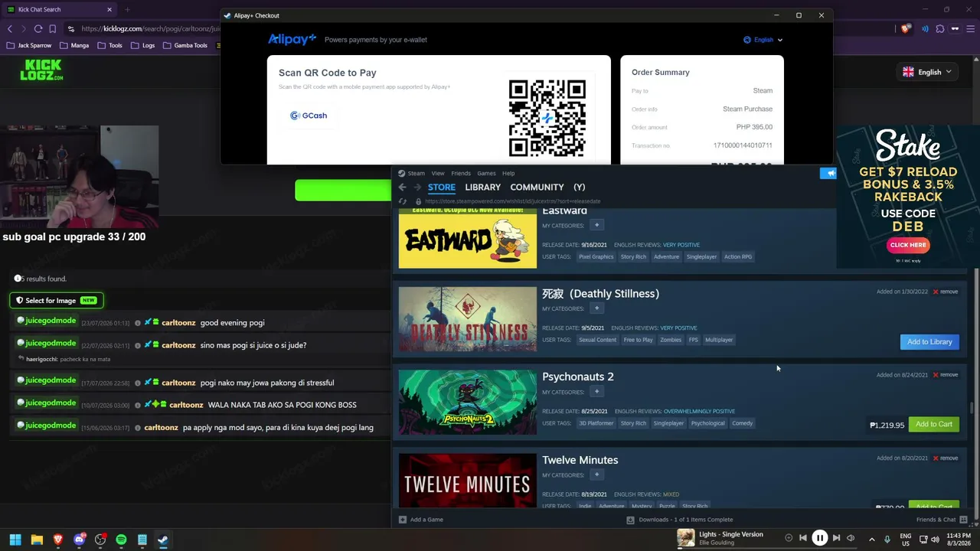Pause the Lights song in taskbar player
980x551 pixels.
(819, 538)
